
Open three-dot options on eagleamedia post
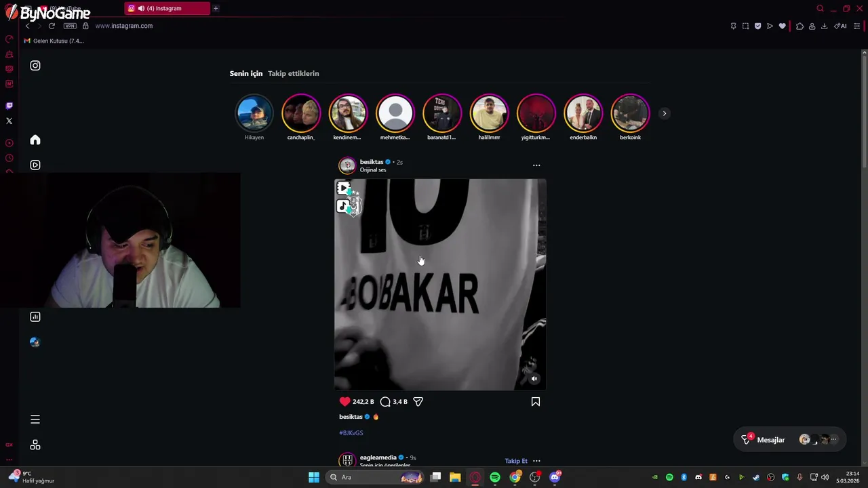pos(536,461)
